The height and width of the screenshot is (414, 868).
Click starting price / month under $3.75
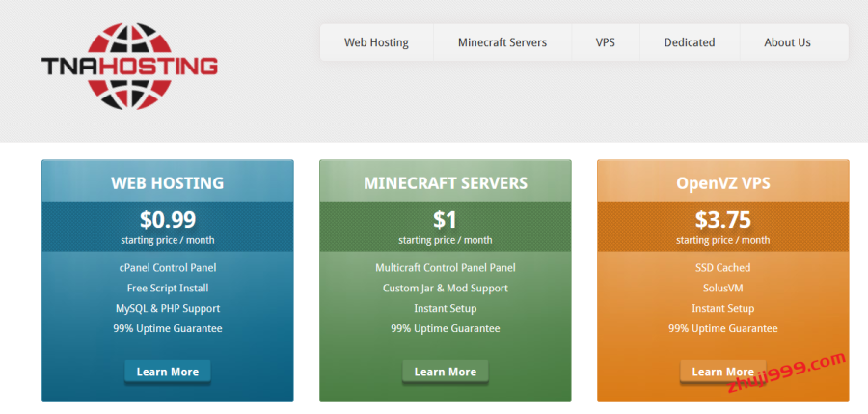tap(723, 240)
